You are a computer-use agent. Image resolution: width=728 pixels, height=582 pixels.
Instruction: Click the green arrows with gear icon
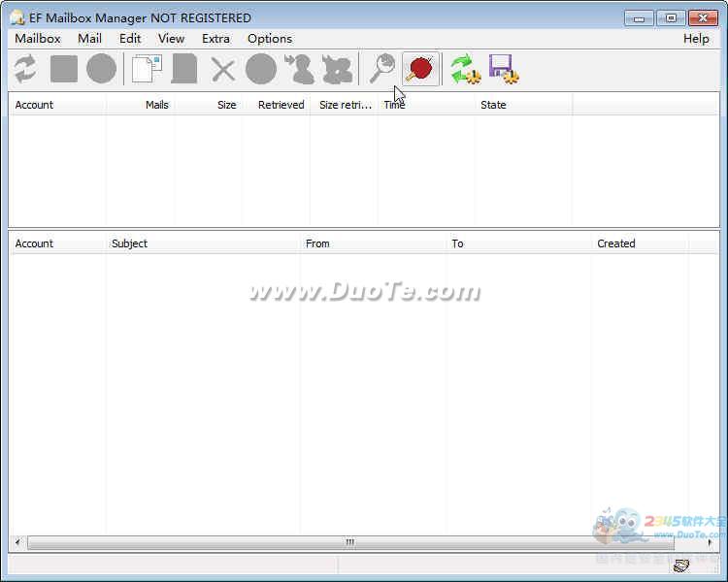[x=466, y=70]
